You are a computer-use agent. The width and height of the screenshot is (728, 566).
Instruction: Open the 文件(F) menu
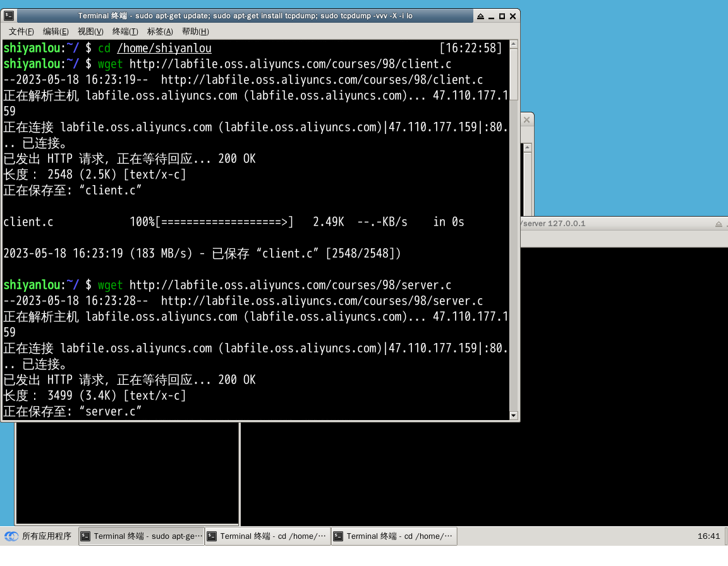click(21, 32)
